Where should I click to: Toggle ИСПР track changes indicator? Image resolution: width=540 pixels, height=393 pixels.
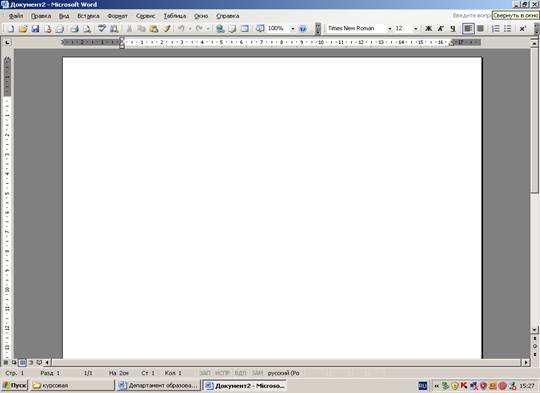pyautogui.click(x=222, y=373)
